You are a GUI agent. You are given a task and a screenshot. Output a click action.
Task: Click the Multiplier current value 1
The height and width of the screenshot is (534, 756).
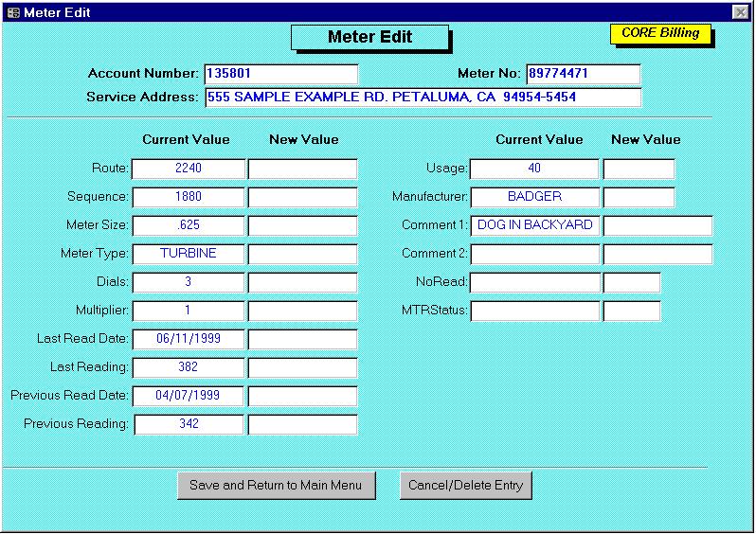click(189, 311)
